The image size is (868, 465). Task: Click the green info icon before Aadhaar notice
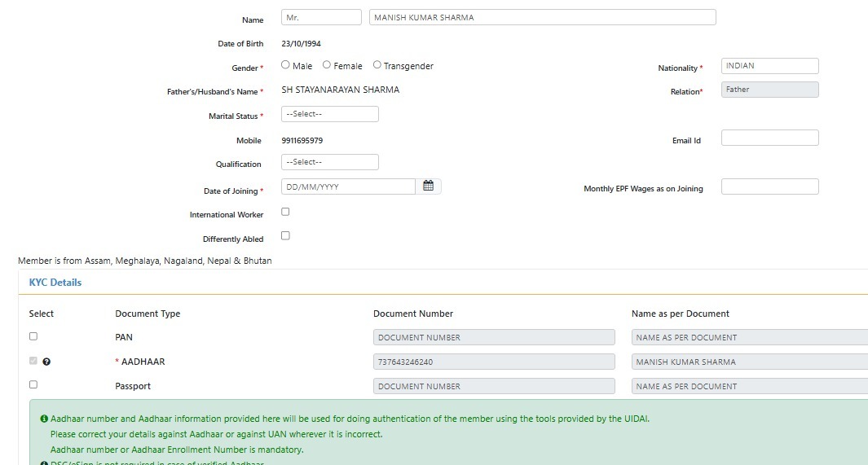coord(44,419)
